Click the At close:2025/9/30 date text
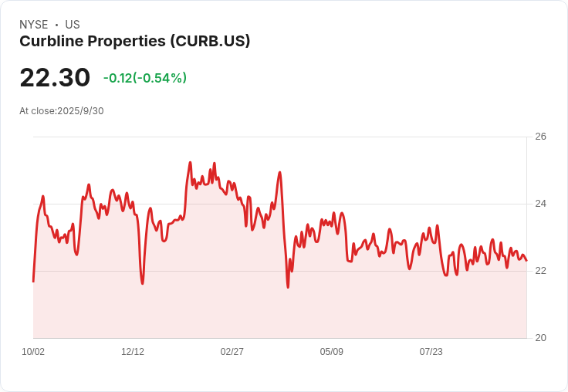 pyautogui.click(x=62, y=111)
